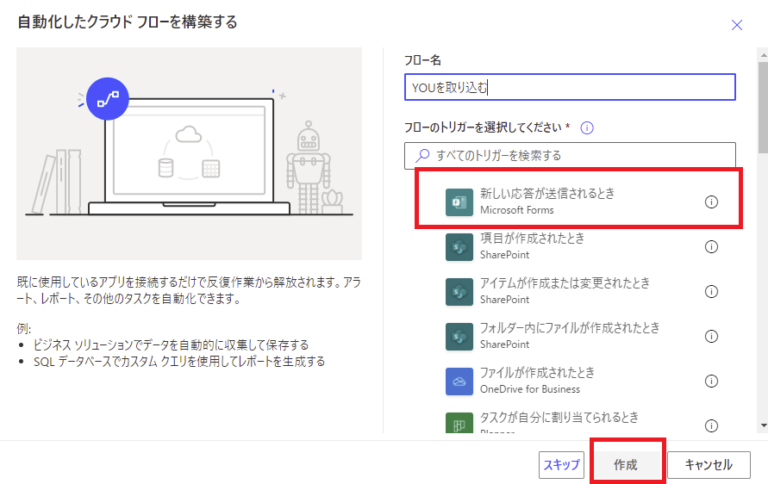Image resolution: width=768 pixels, height=484 pixels.
Task: Click the Microsoft Forms trigger icon
Action: (x=459, y=201)
